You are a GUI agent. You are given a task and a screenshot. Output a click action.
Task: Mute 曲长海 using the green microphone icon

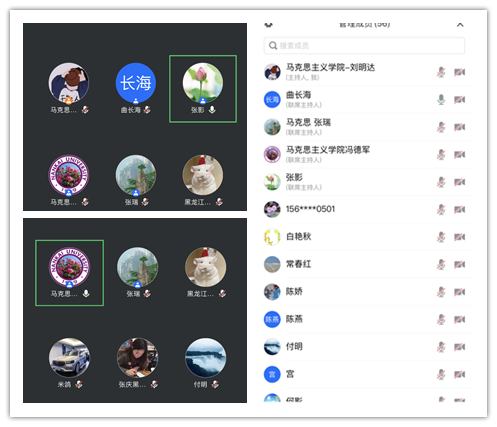coord(441,99)
